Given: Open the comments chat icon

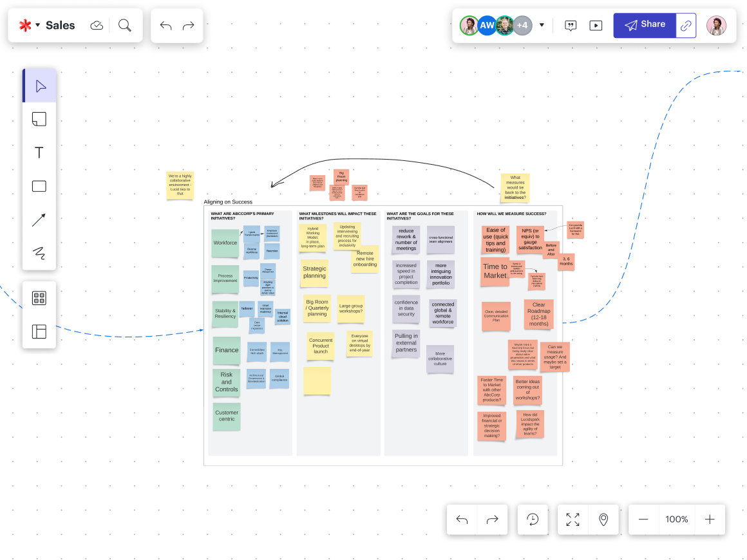Looking at the screenshot, I should [571, 25].
